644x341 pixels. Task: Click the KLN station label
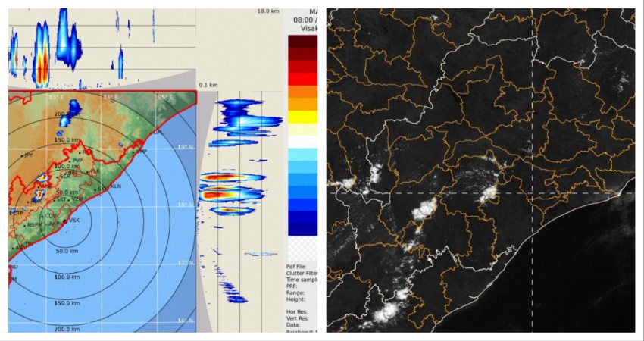point(116,186)
